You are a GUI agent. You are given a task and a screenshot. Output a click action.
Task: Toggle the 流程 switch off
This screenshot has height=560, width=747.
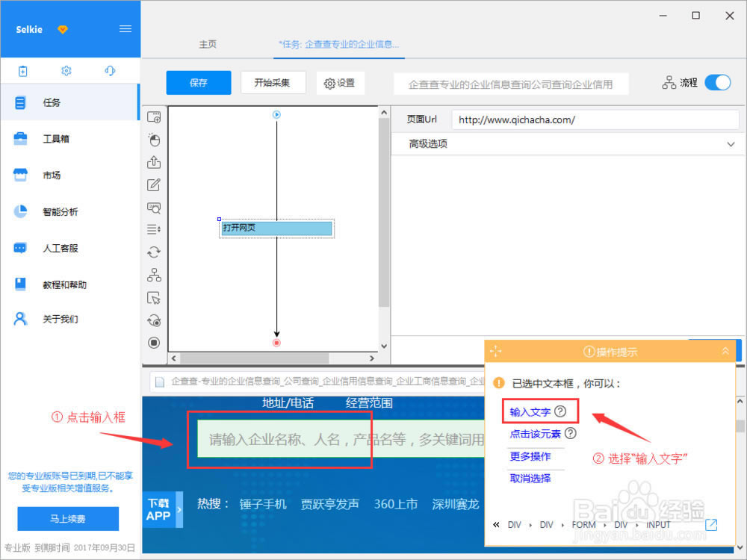point(718,83)
